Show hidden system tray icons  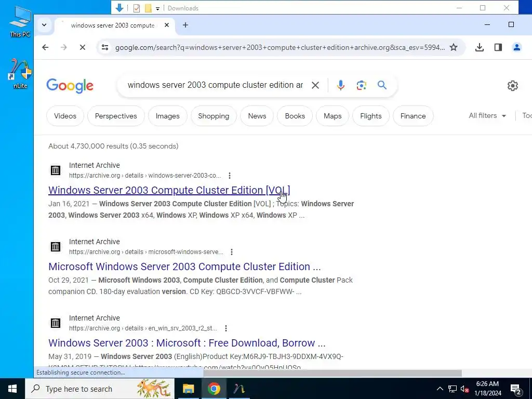pyautogui.click(x=440, y=389)
